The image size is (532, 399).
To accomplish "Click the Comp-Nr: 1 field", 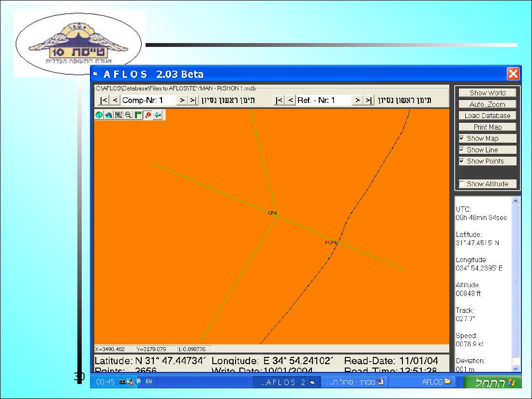I will (148, 100).
